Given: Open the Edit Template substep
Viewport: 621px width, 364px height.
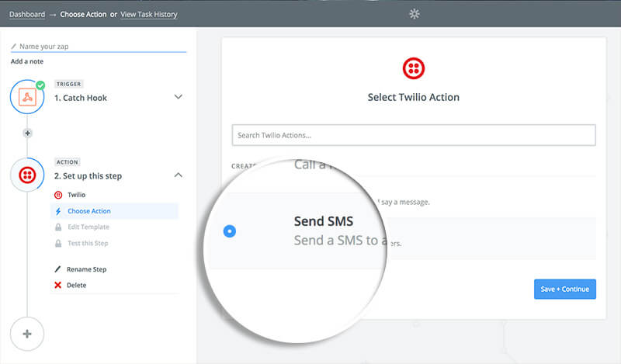Looking at the screenshot, I should 88,227.
